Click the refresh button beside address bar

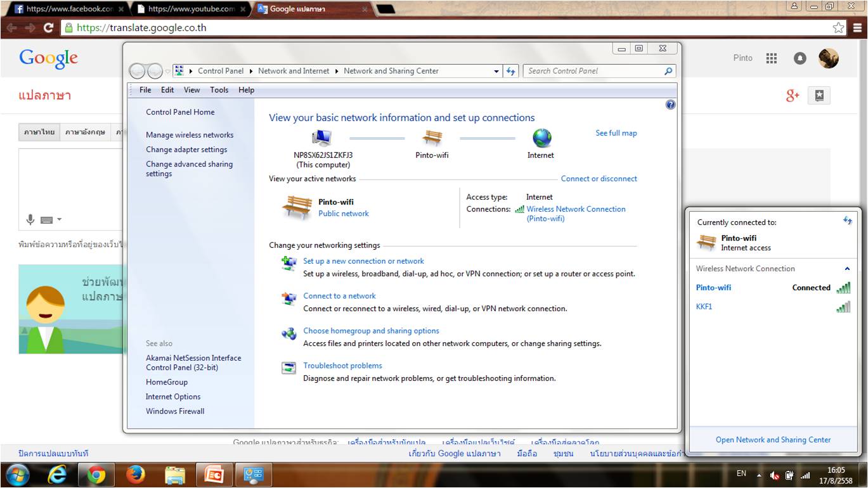click(511, 71)
